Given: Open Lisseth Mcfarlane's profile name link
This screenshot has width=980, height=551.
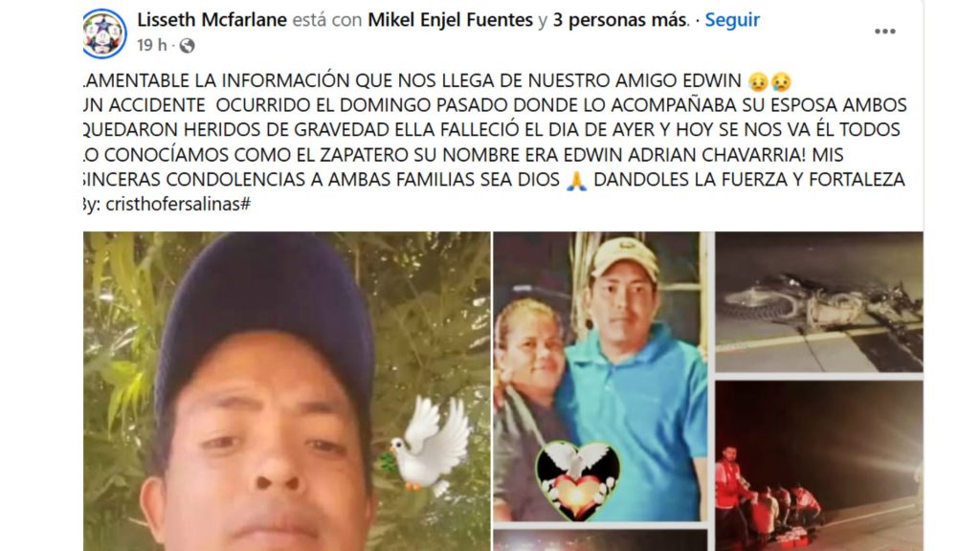Looking at the screenshot, I should tap(212, 19).
